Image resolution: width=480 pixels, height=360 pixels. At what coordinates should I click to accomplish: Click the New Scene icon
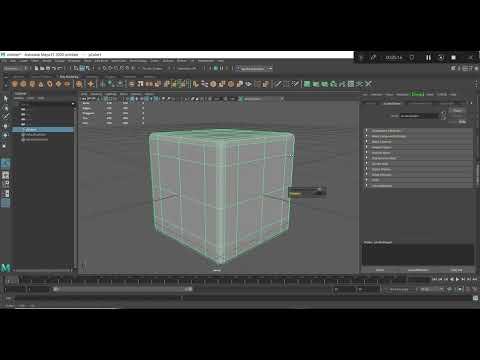point(36,68)
